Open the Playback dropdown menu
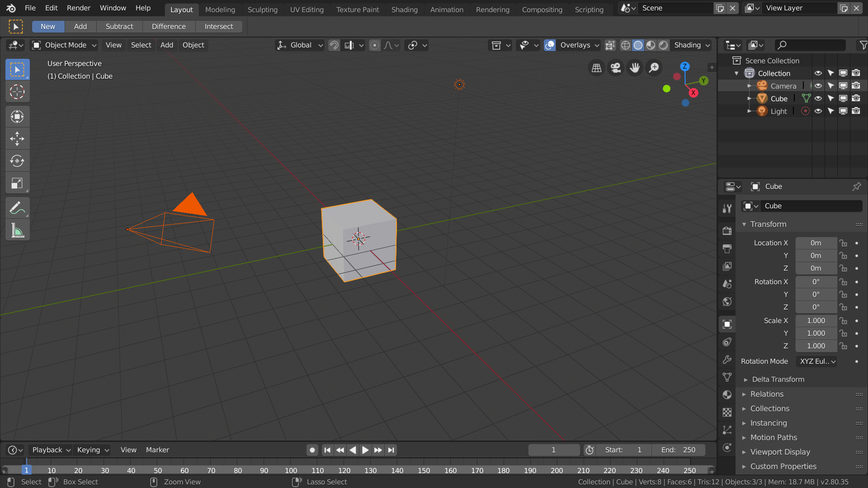 pyautogui.click(x=51, y=450)
